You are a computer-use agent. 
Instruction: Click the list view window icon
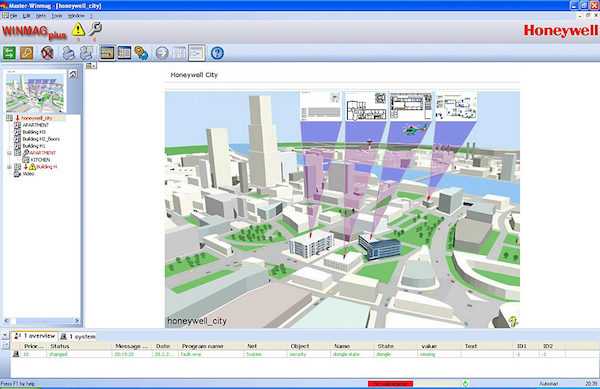[124, 53]
